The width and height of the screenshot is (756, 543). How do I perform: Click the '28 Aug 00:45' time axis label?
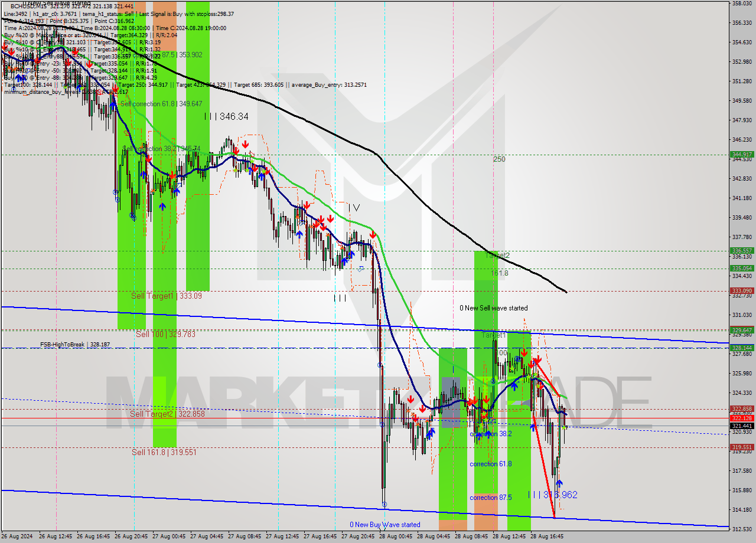coord(395,537)
